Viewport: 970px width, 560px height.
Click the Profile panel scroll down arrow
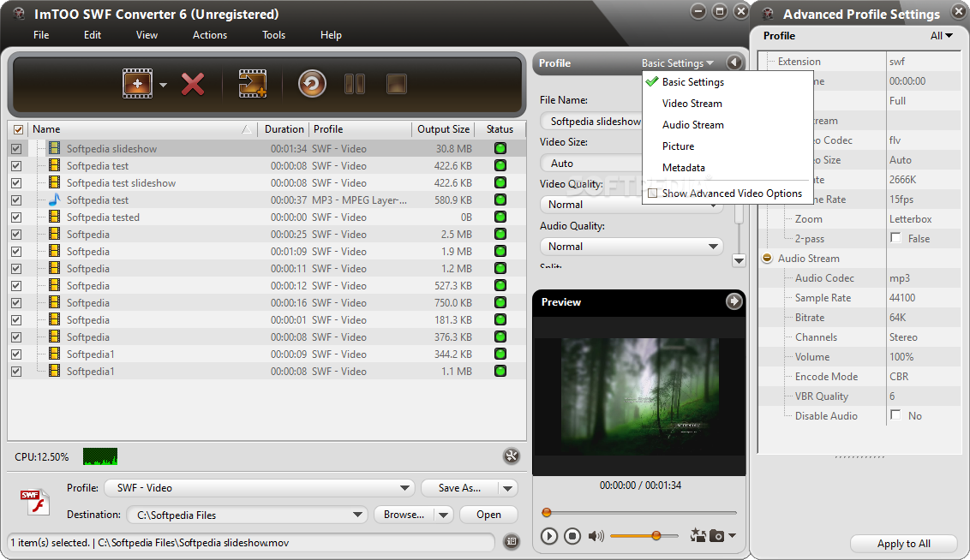click(x=739, y=260)
